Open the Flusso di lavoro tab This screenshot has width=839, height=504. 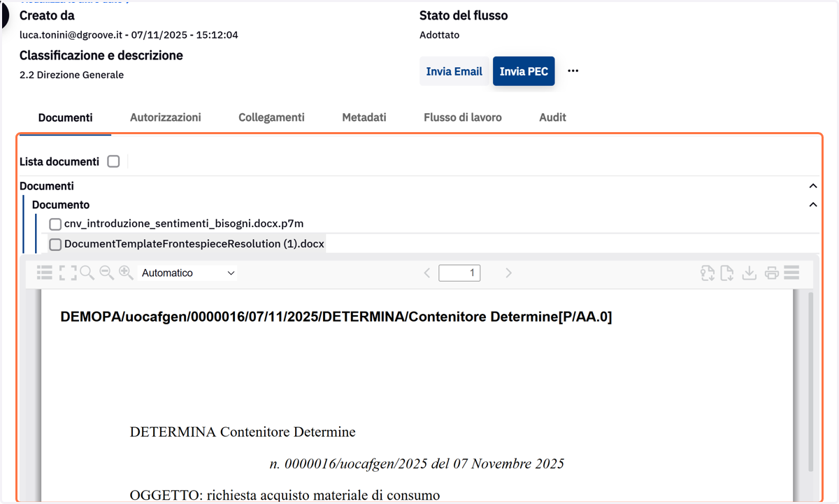pyautogui.click(x=463, y=117)
